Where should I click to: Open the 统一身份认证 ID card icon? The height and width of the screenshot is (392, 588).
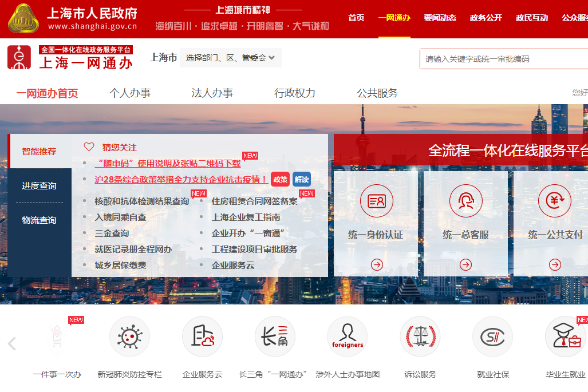376,201
